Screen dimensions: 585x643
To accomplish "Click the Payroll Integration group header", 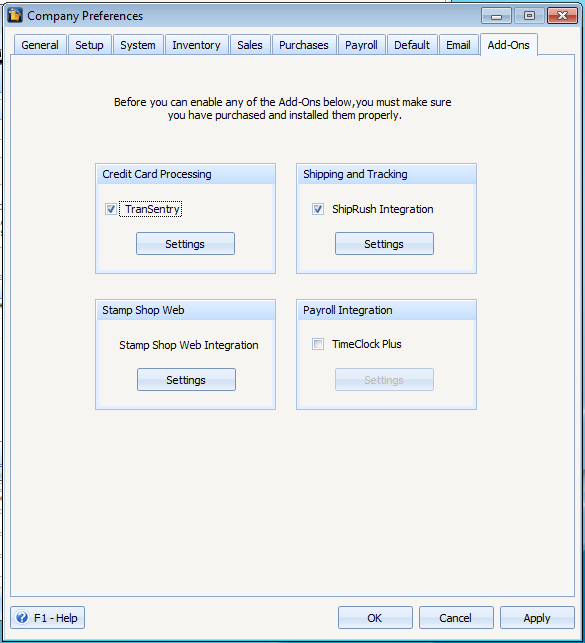I will coord(386,310).
